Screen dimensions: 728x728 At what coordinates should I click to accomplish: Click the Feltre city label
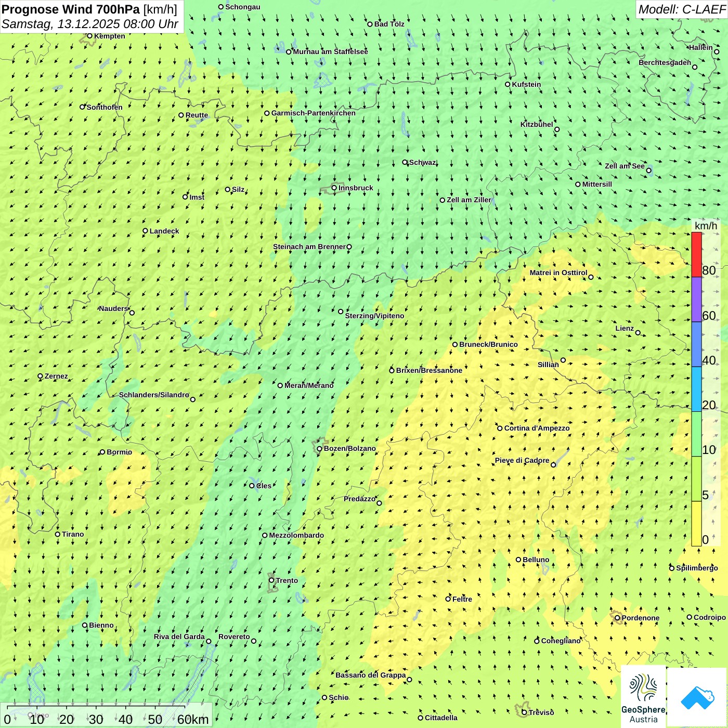(462, 599)
